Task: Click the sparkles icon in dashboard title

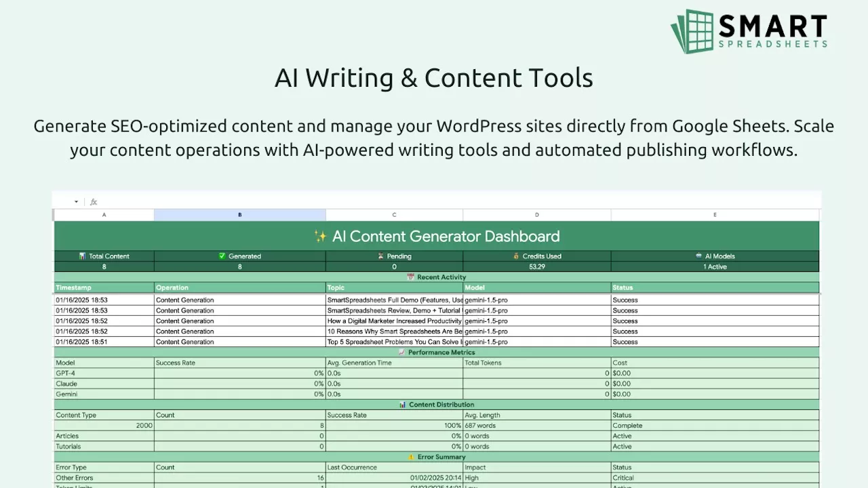Action: click(321, 237)
